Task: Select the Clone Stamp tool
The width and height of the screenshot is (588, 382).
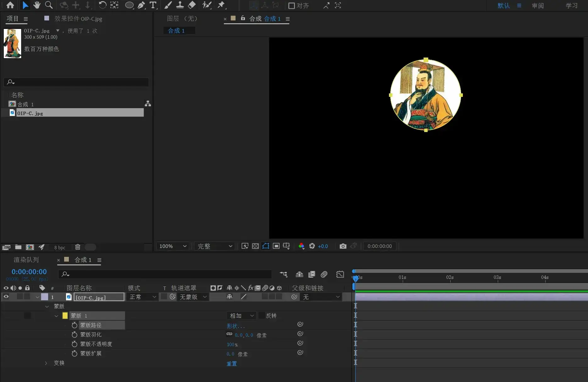Action: [180, 5]
